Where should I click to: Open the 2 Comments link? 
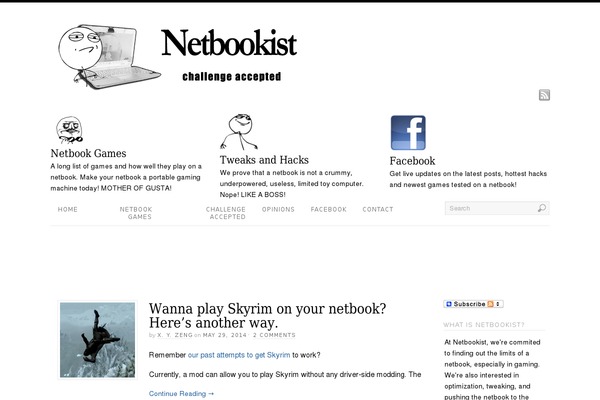coord(274,335)
